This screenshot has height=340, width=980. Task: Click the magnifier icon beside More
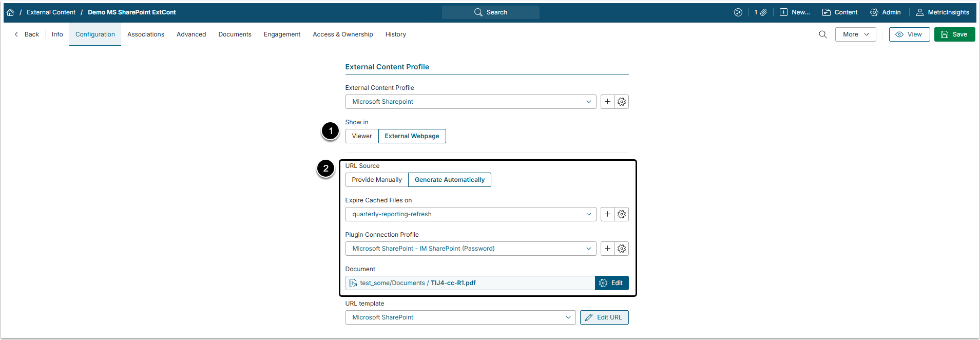tap(822, 34)
